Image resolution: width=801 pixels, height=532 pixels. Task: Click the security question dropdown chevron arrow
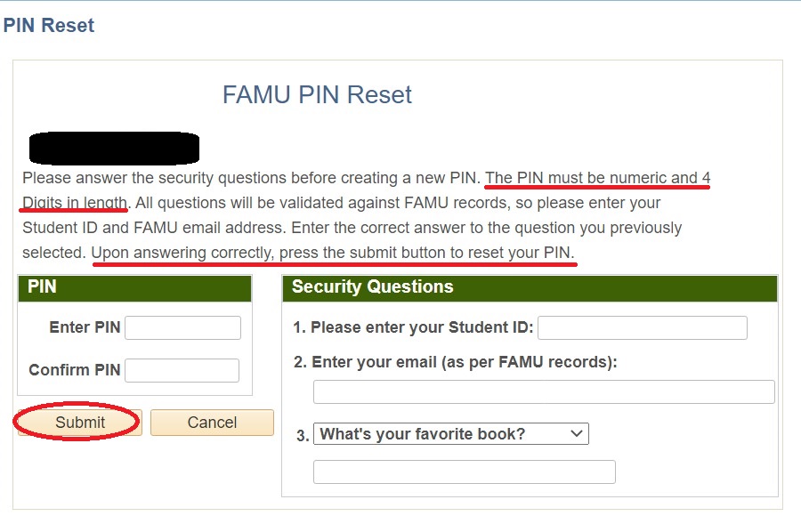[577, 433]
